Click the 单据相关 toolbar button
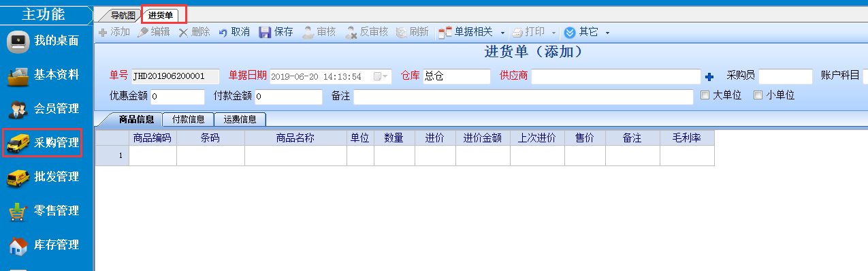868x271 pixels. click(x=466, y=32)
